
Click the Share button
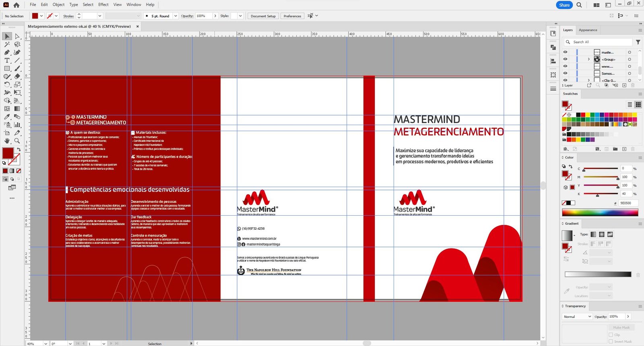[x=564, y=5]
